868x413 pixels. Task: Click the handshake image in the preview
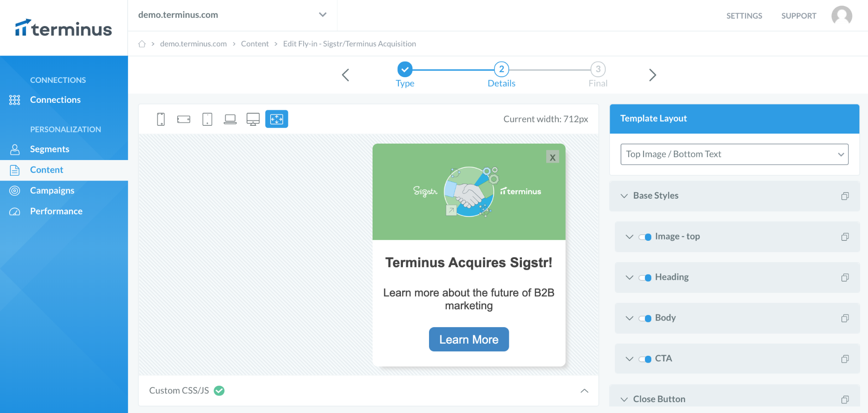pos(469,192)
